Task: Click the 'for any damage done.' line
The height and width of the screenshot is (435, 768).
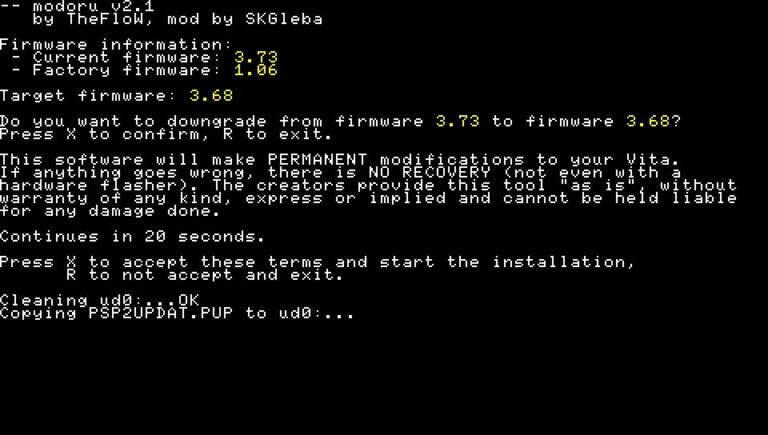Action: (x=110, y=211)
